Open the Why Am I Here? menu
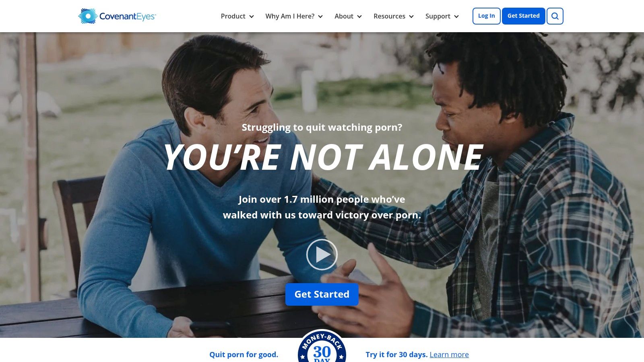This screenshot has width=644, height=362. (290, 16)
